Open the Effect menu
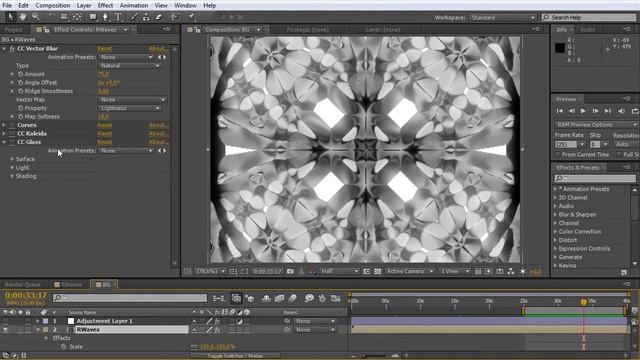The image size is (640, 360). [105, 5]
